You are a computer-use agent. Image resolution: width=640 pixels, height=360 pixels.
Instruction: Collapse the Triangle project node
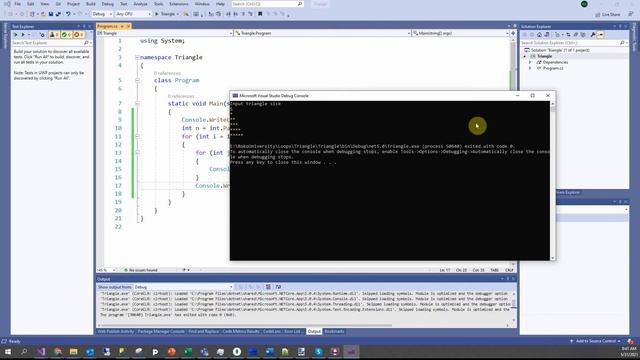tap(525, 56)
